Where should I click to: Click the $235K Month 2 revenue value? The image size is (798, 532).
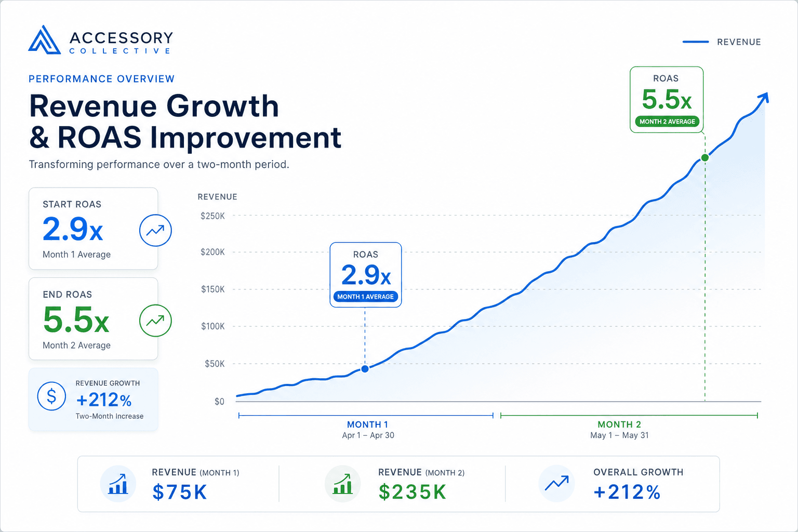(413, 492)
